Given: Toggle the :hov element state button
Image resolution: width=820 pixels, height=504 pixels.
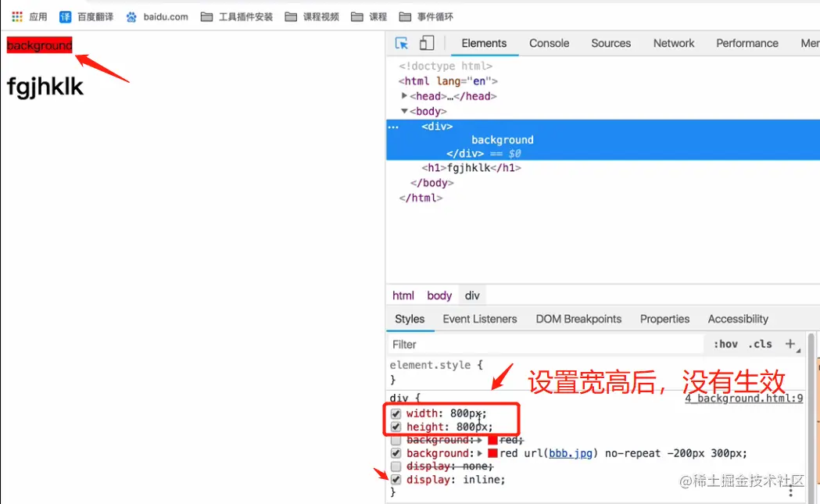Looking at the screenshot, I should click(725, 344).
